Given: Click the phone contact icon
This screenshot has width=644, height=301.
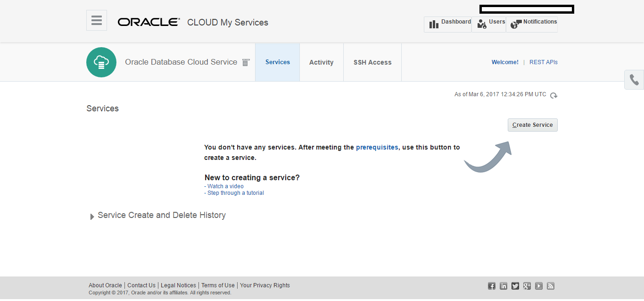Looking at the screenshot, I should [x=634, y=80].
